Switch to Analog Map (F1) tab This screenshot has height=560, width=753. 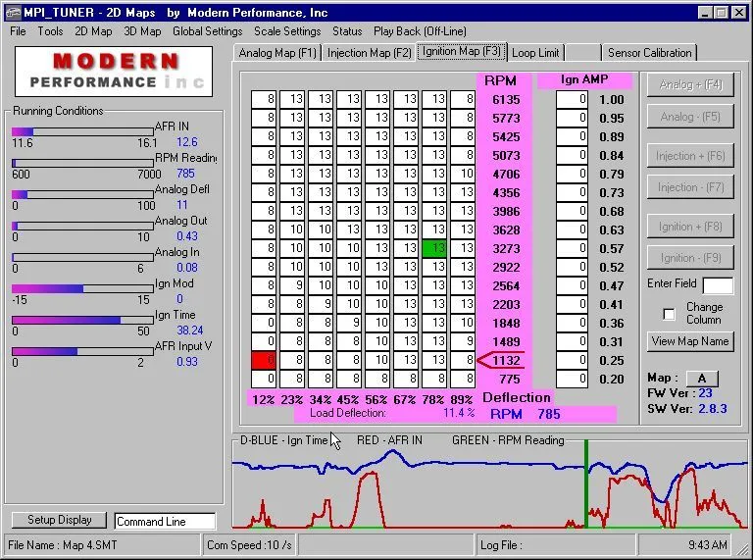tap(277, 53)
